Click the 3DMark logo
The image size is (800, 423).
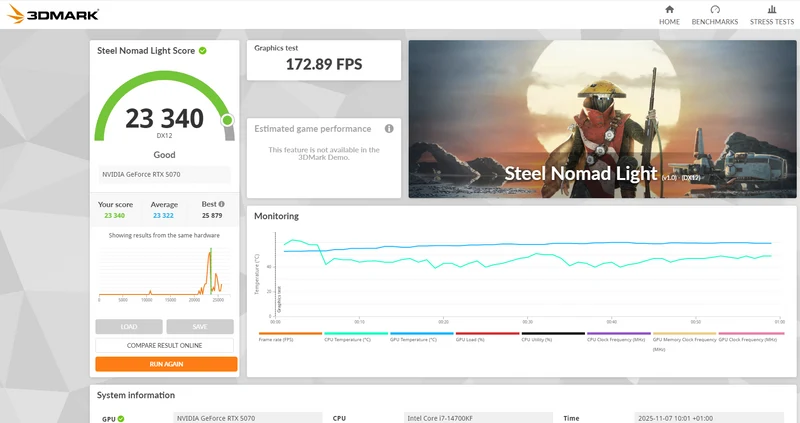point(53,14)
